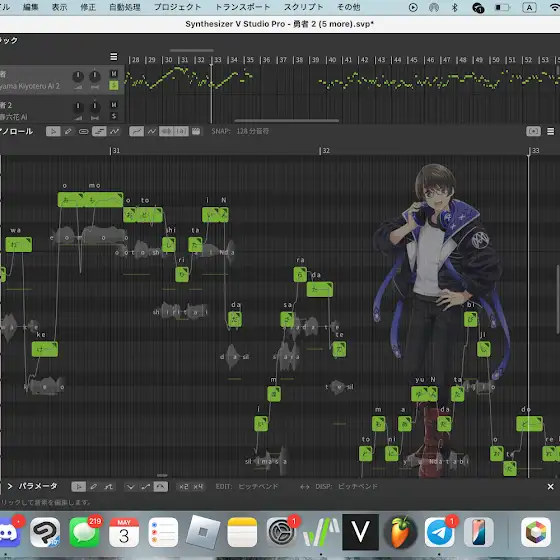Mute the Kiyoteru AI 2 track
Viewport: 560px width, 560px height.
(x=114, y=74)
